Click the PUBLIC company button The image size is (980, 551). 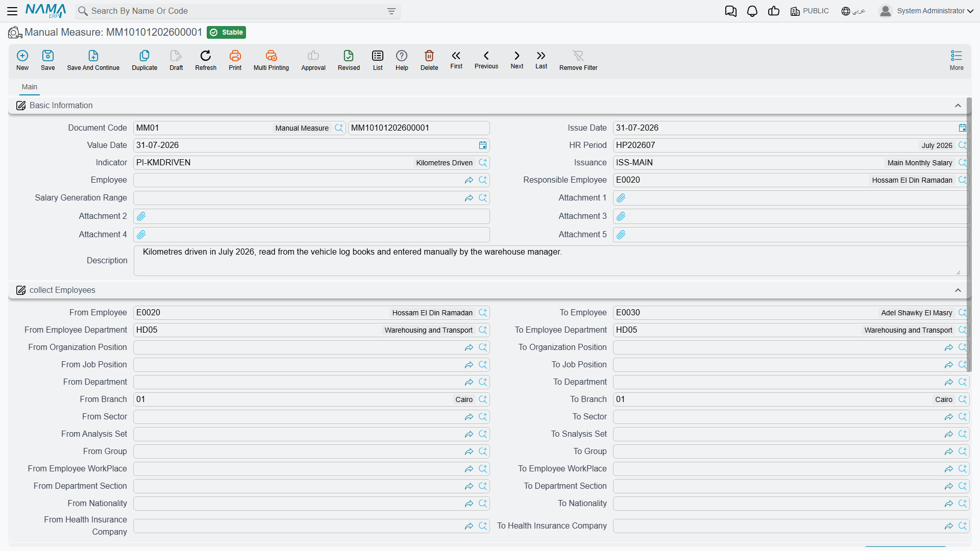pyautogui.click(x=810, y=11)
